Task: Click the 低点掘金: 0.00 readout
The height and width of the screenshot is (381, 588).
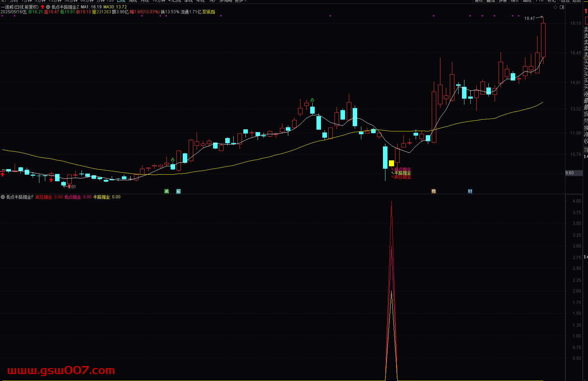Action: click(78, 197)
